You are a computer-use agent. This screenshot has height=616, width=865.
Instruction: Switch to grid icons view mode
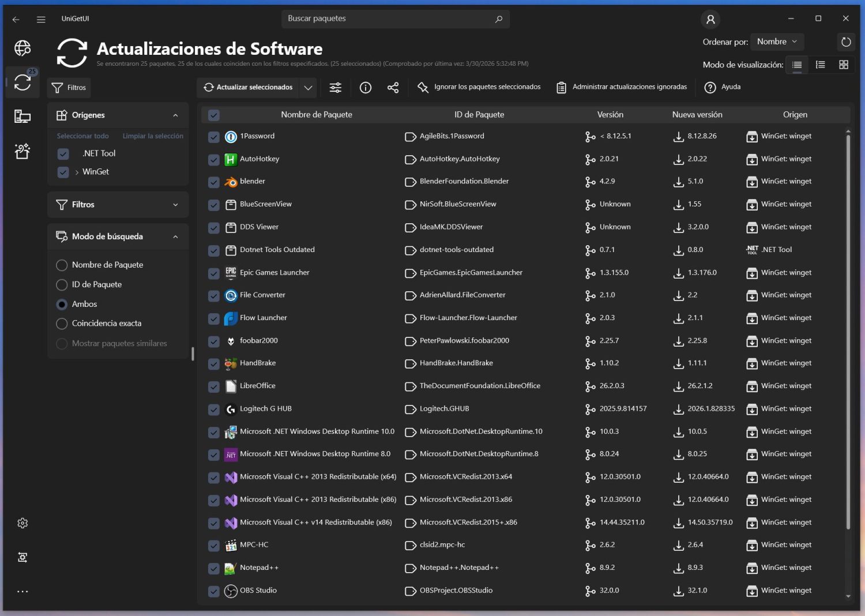(843, 65)
